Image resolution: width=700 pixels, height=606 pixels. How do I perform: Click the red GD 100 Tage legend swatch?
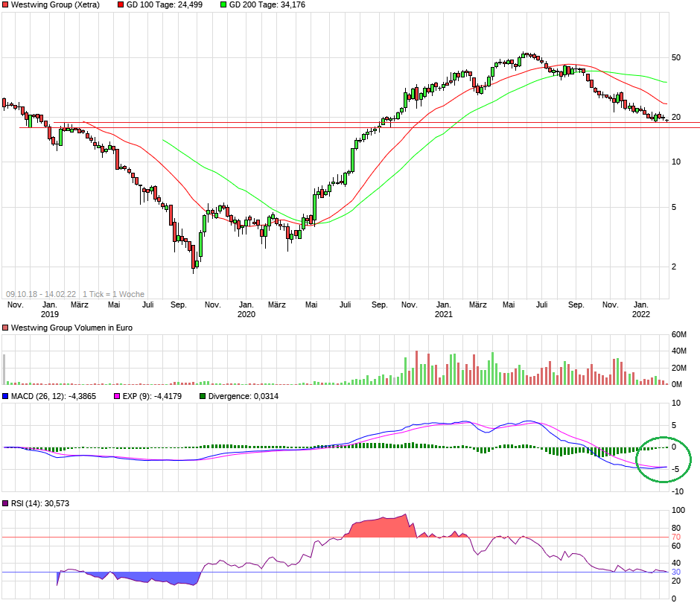coord(121,5)
